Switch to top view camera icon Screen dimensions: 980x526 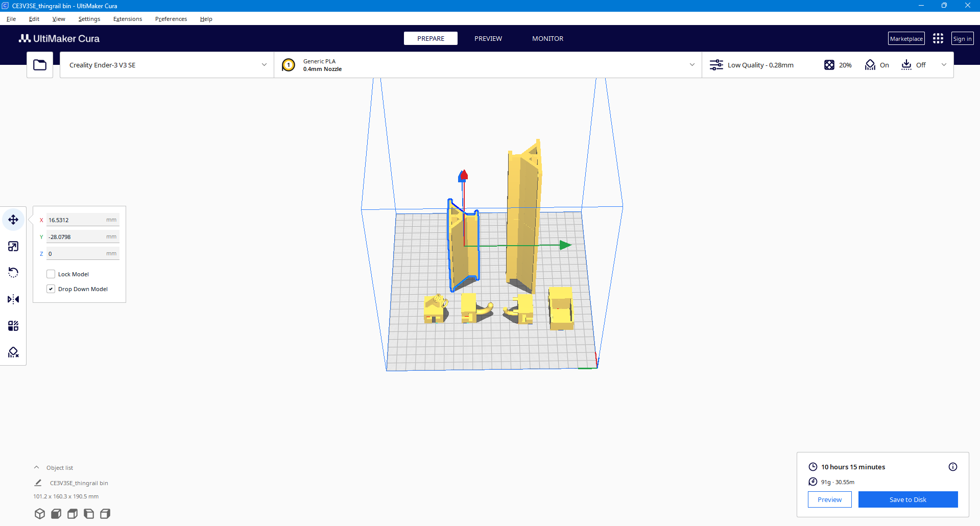[x=73, y=514]
